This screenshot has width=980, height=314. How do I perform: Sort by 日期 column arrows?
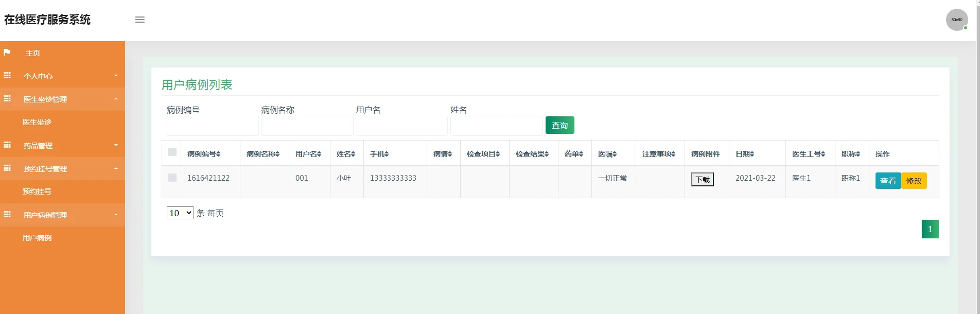coord(752,154)
